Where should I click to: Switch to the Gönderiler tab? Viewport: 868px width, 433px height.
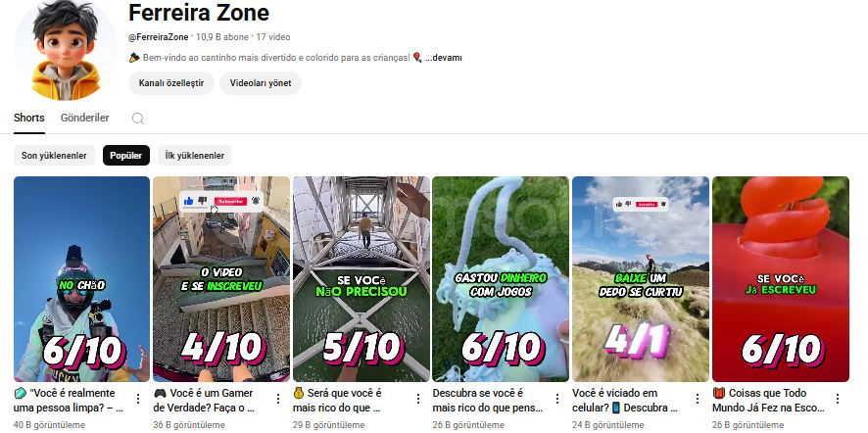[84, 118]
